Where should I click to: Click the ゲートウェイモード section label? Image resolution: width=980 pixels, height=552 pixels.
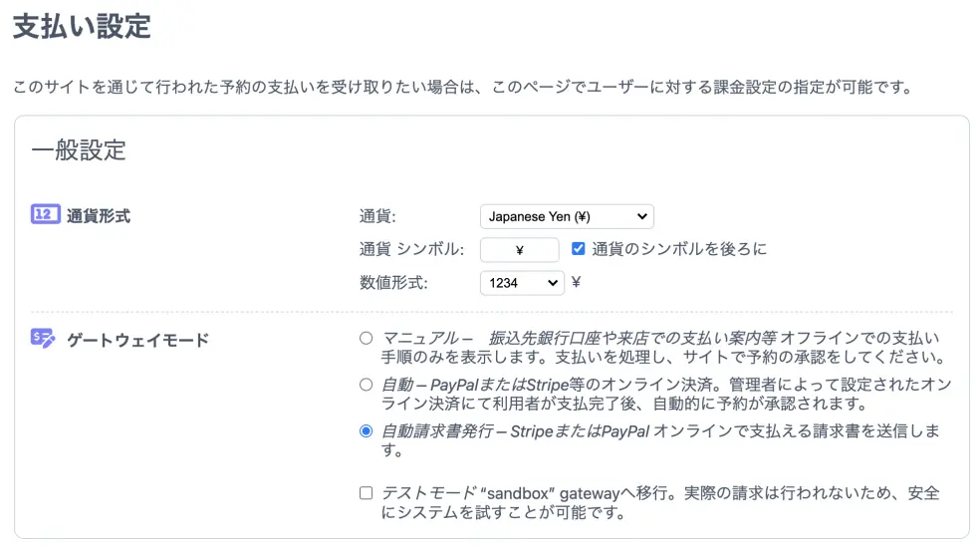[137, 340]
